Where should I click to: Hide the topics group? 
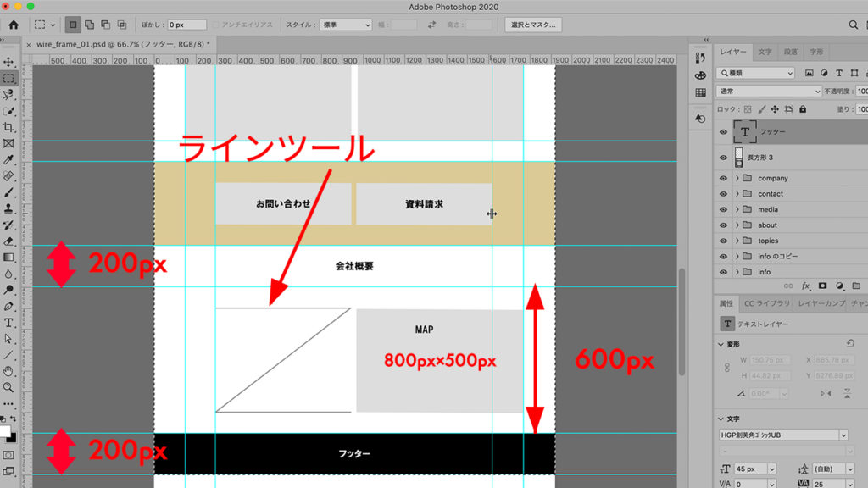click(x=723, y=241)
